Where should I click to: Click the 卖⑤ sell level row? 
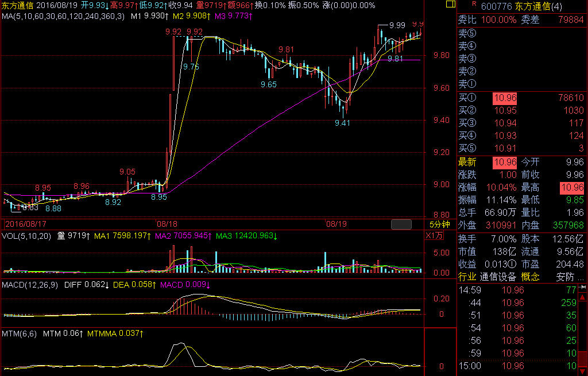click(x=468, y=33)
